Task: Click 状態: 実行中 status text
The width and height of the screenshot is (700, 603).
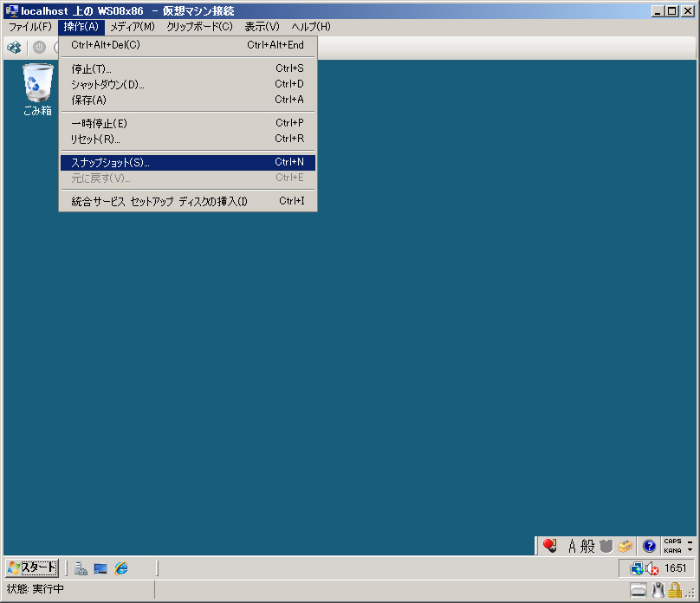Action: pyautogui.click(x=36, y=589)
